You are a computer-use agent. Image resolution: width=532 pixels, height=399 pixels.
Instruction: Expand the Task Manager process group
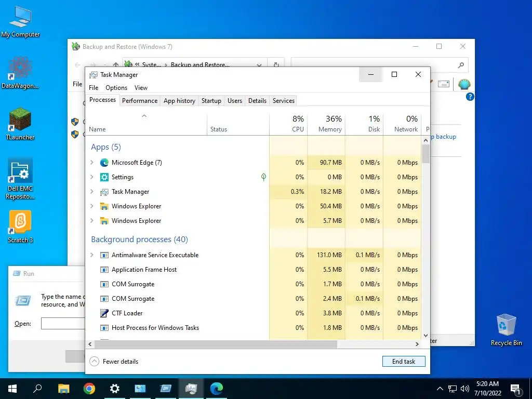click(91, 191)
